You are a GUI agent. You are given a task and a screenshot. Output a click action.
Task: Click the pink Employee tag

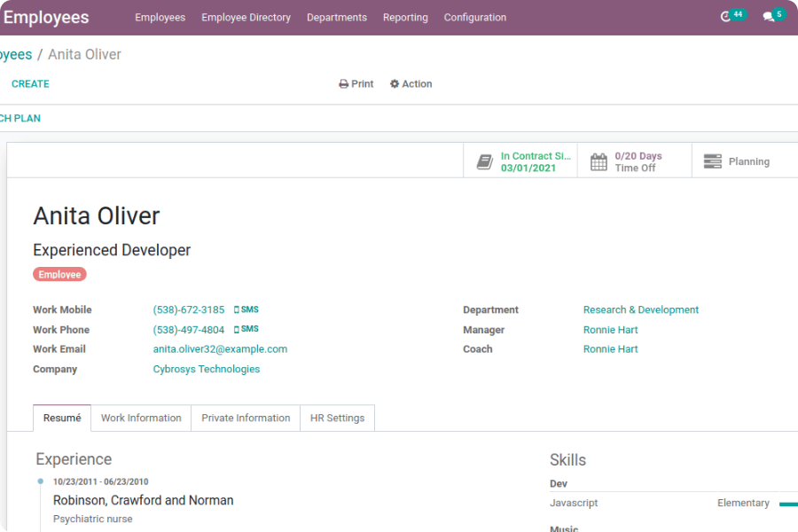[x=59, y=275]
